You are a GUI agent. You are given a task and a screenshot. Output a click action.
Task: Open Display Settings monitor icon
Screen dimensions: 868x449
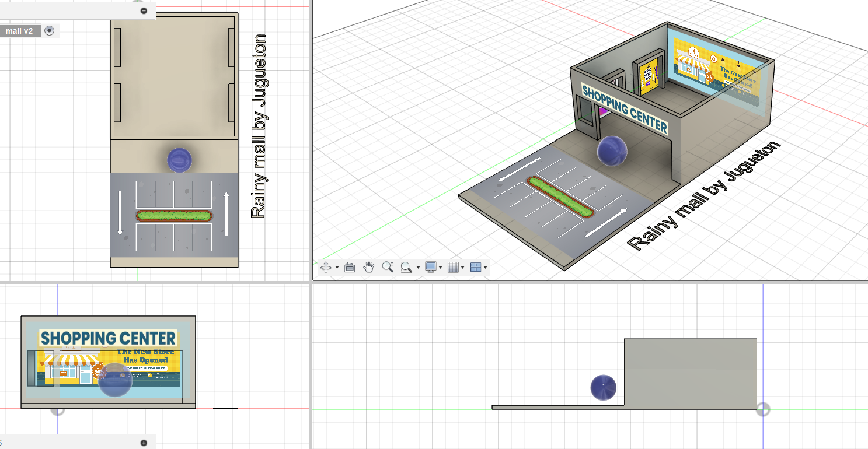[x=431, y=267]
